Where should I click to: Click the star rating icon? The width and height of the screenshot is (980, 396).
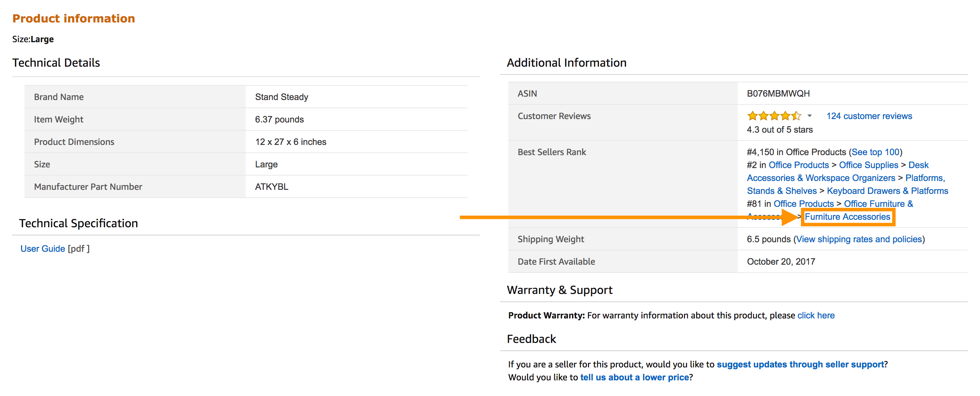pos(774,116)
